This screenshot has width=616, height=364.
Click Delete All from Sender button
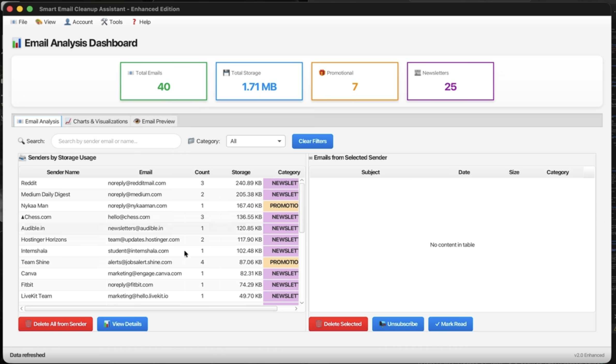56,324
